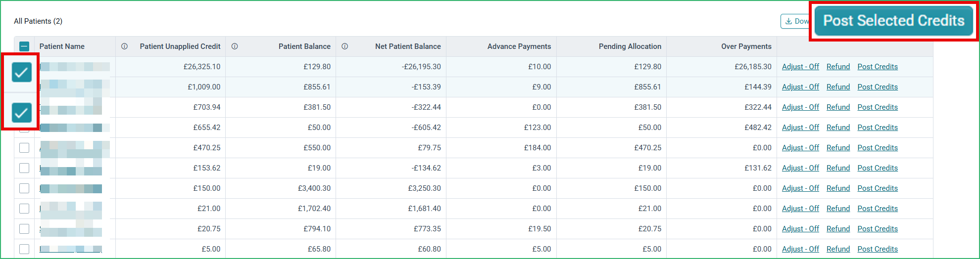
Task: Click info icon beside Patient Unapplied Credit
Action: [x=124, y=46]
